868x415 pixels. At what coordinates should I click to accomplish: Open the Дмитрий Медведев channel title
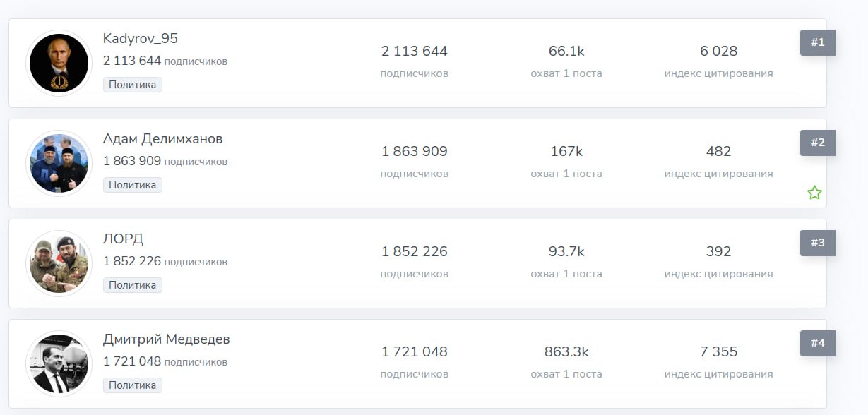tap(167, 339)
